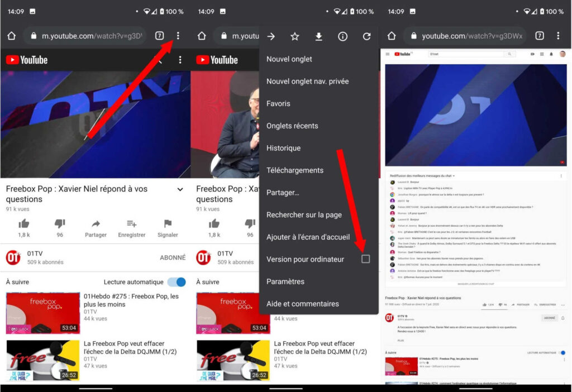Open YouTube apps grid icon in right screenshot
The height and width of the screenshot is (392, 572).
tap(542, 54)
